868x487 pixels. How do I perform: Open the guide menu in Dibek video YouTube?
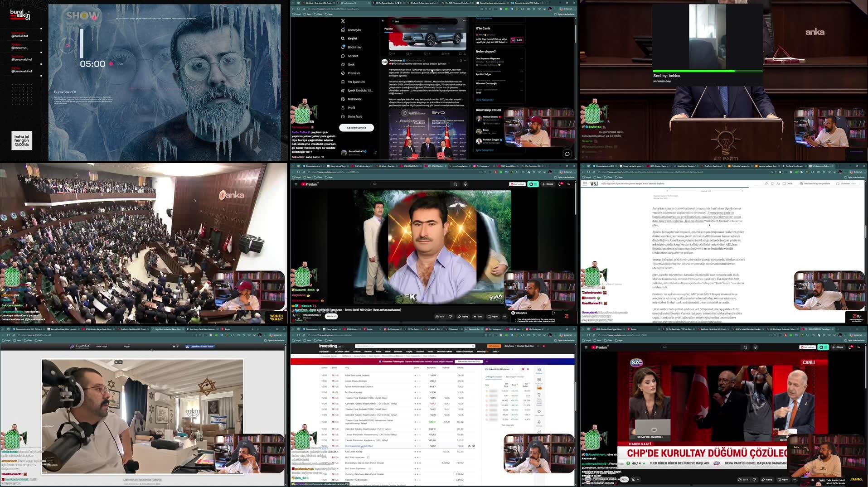pyautogui.click(x=296, y=184)
